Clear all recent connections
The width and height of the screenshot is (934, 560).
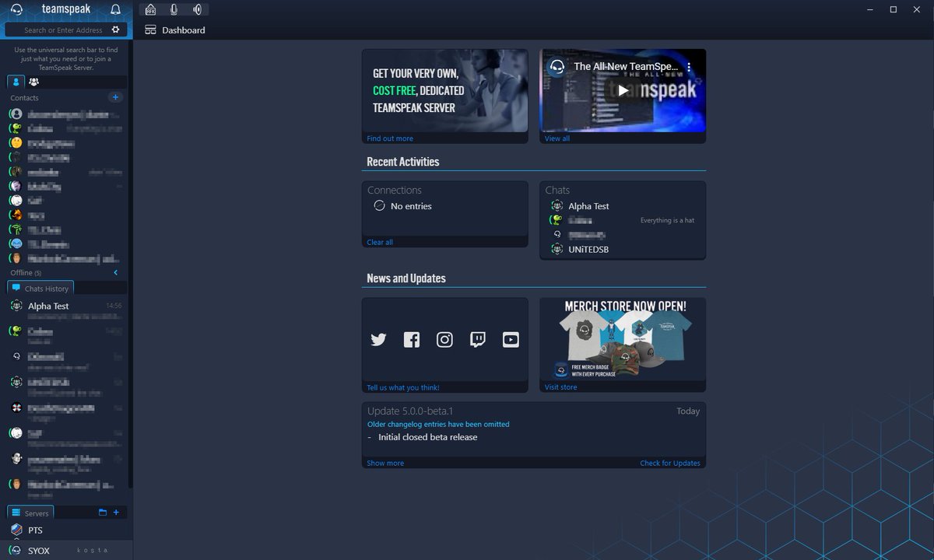[380, 242]
